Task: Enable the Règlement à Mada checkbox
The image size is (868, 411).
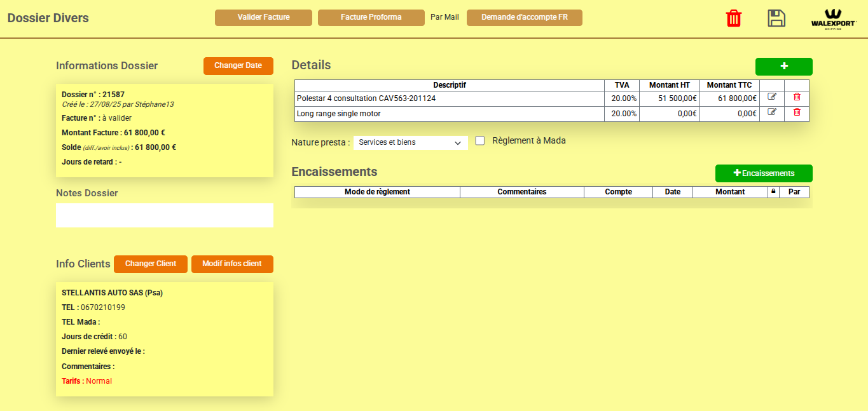Action: point(480,140)
